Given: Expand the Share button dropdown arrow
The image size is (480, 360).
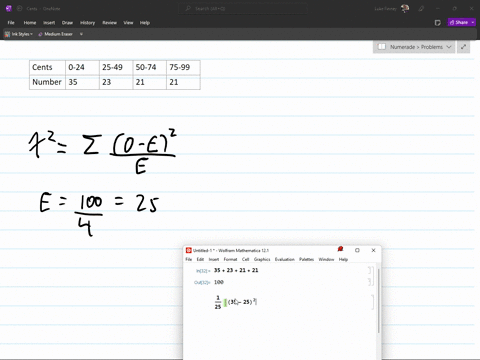Looking at the screenshot, I should pos(473,22).
